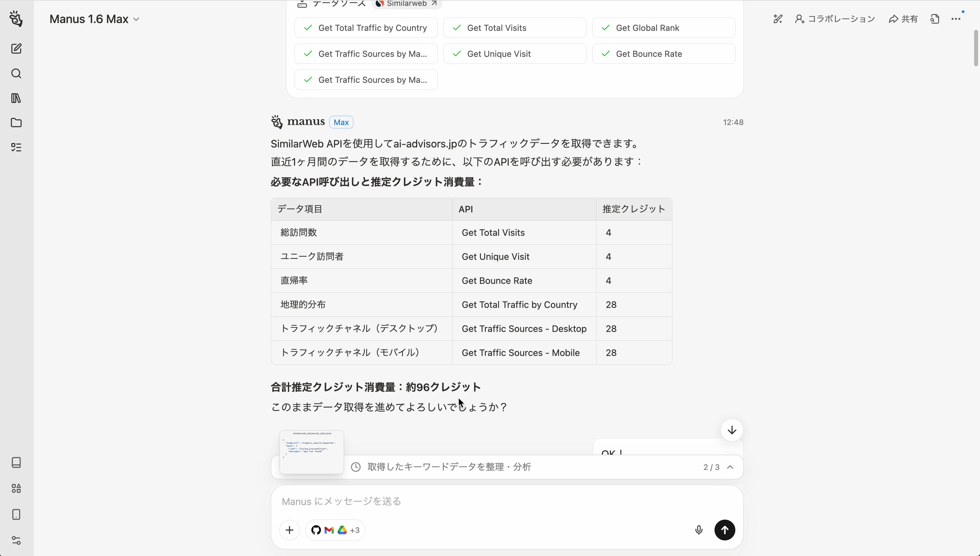This screenshot has height=556, width=980.
Task: Click the magic edit wand icon top right
Action: [x=778, y=18]
